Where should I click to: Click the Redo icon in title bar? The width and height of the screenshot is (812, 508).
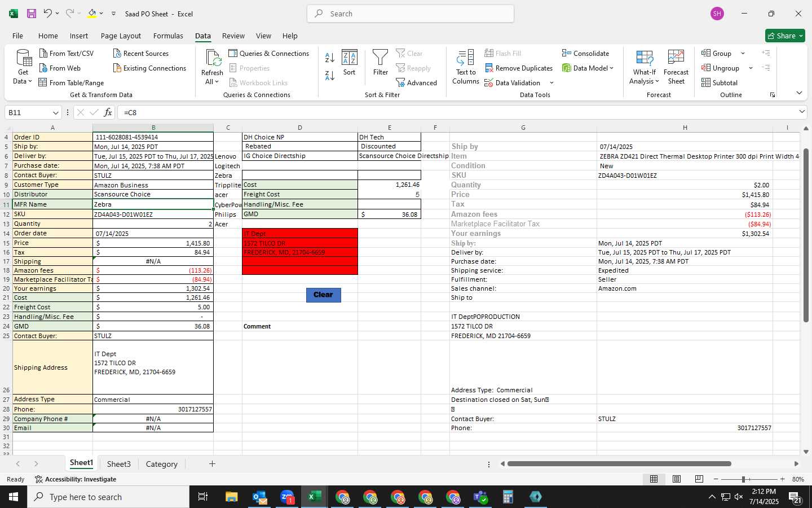pos(70,14)
